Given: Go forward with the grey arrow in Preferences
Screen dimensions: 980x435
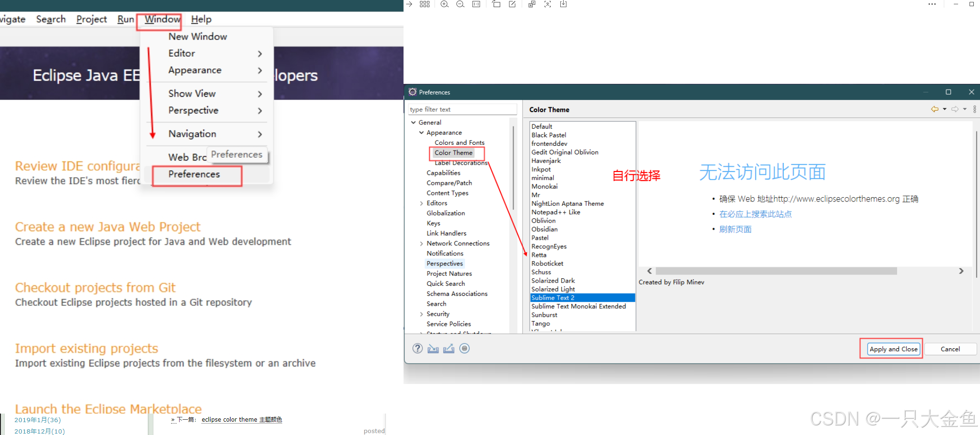Looking at the screenshot, I should (955, 109).
